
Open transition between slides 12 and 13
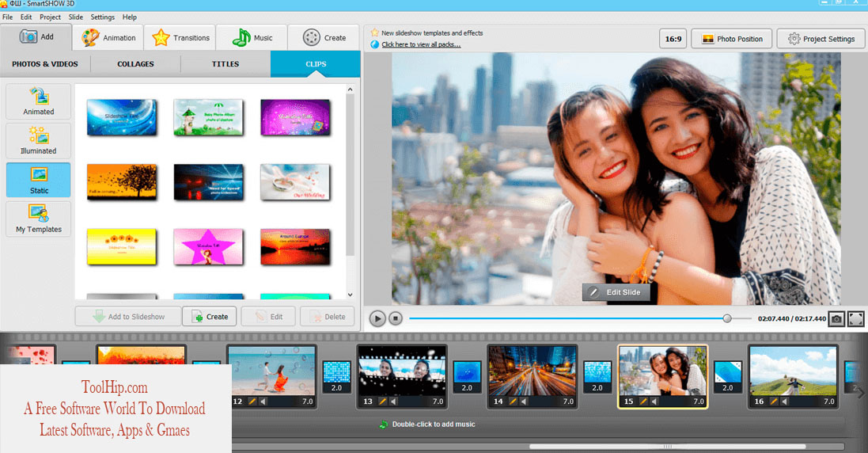[336, 377]
